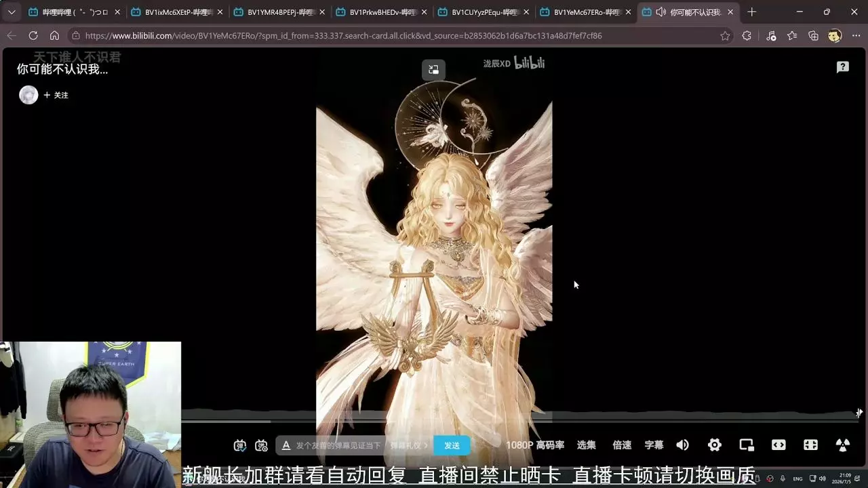
Task: Switch to the BV1ixMc6XEtP tab
Action: click(176, 12)
